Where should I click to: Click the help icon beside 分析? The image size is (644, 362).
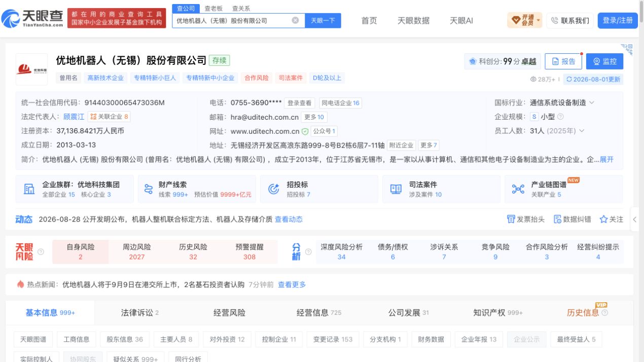(x=307, y=252)
